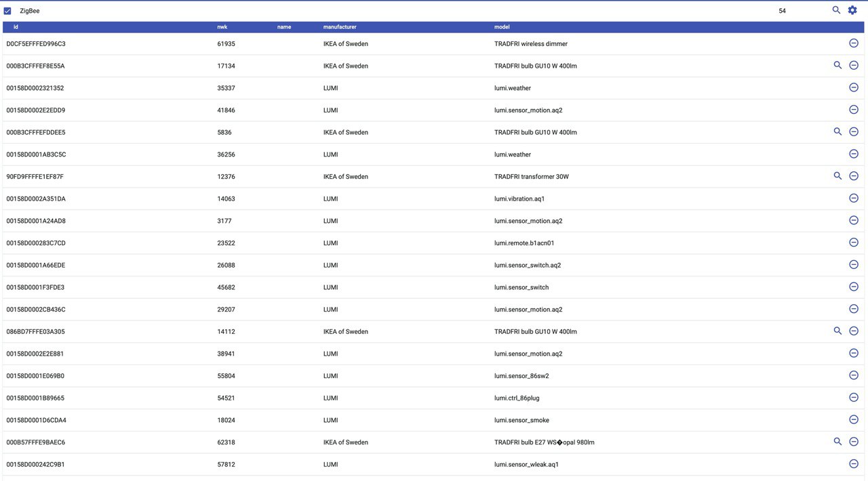Select nwk value 29207

point(226,309)
